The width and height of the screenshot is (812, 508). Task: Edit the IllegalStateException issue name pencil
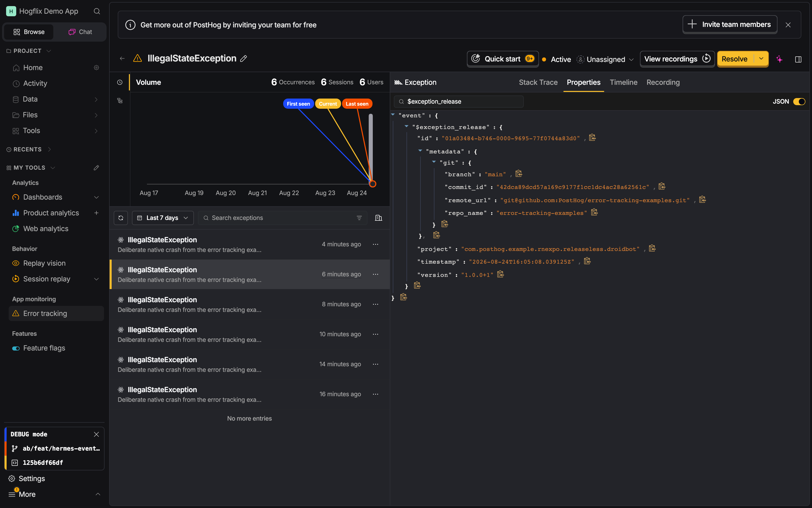pos(244,58)
